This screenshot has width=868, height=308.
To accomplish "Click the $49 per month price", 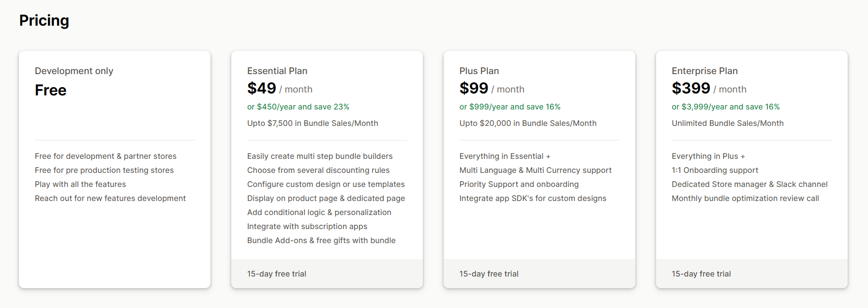I will pos(280,89).
